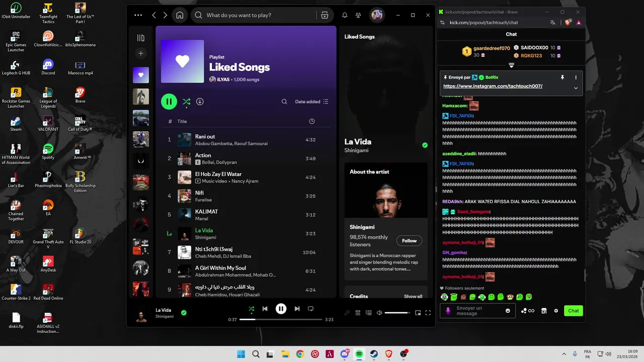Focus the Envoyer un message chat field
The width and height of the screenshot is (644, 362).
pos(478,311)
